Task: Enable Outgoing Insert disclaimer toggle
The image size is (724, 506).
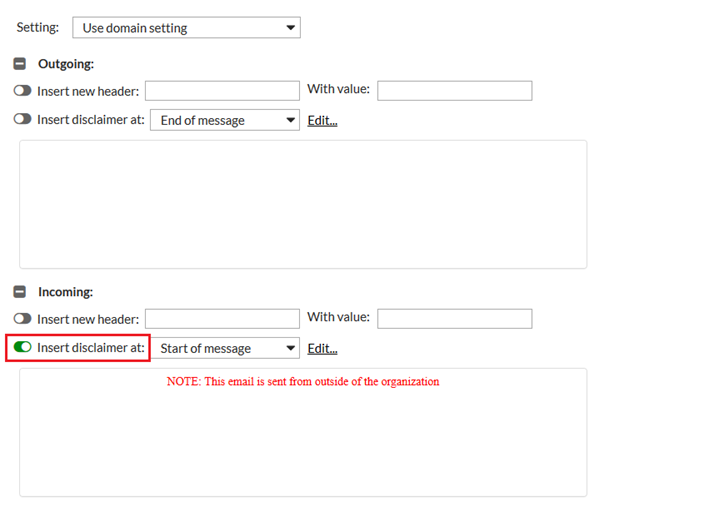Action: [x=23, y=120]
